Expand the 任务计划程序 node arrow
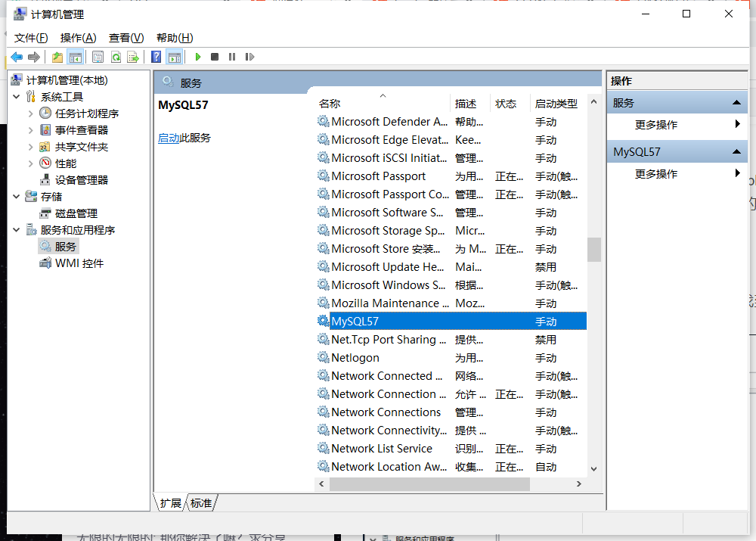 pos(31,113)
